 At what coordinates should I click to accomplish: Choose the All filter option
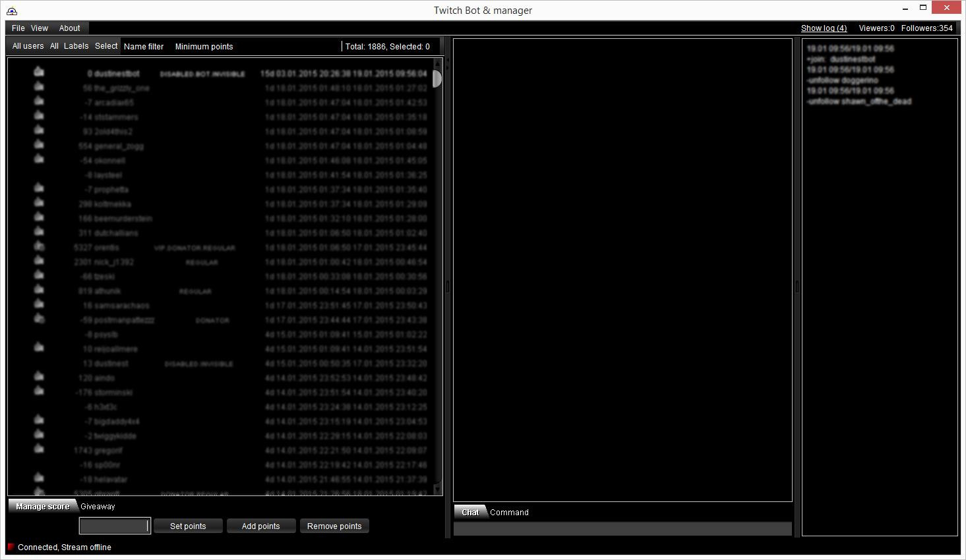pyautogui.click(x=54, y=46)
